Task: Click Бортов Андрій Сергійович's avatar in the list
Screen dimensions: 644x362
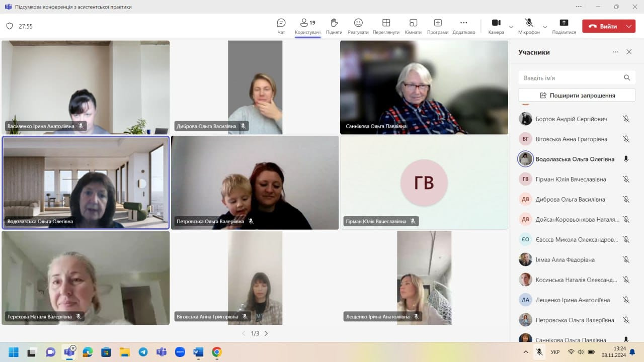Action: click(x=525, y=119)
